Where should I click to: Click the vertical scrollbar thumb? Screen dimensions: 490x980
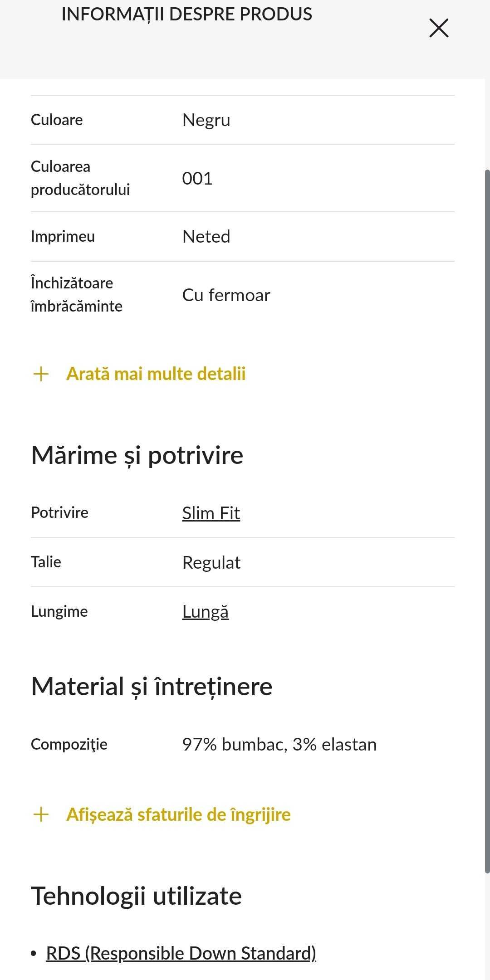pyautogui.click(x=487, y=521)
